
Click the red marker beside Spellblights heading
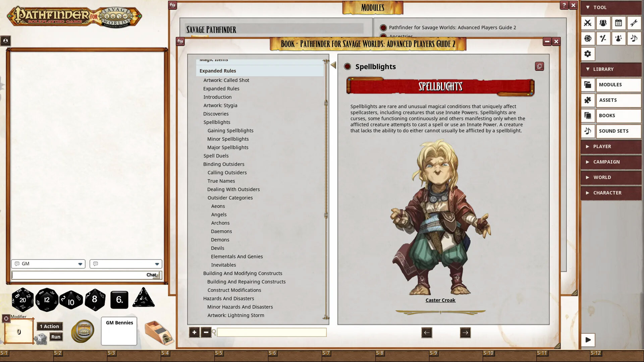[347, 67]
